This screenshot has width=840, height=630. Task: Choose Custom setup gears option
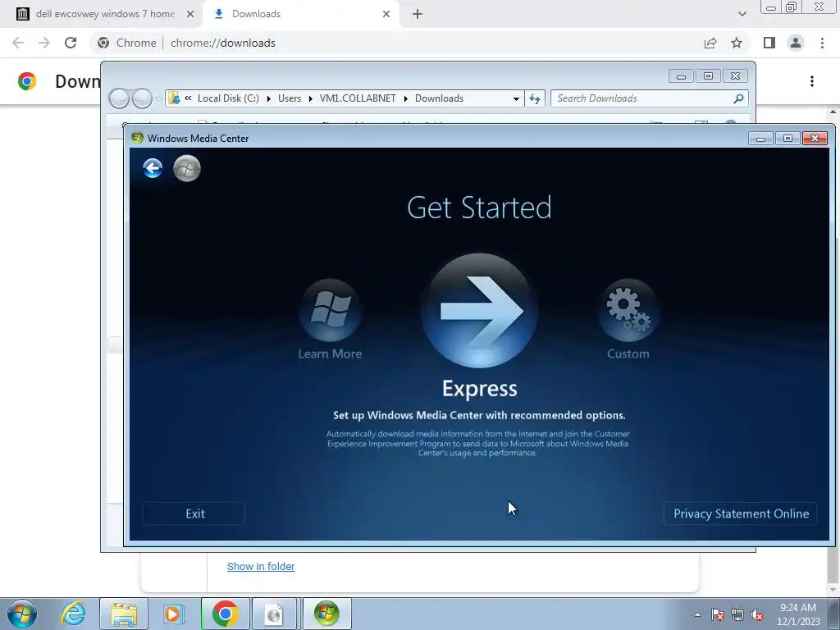(628, 310)
